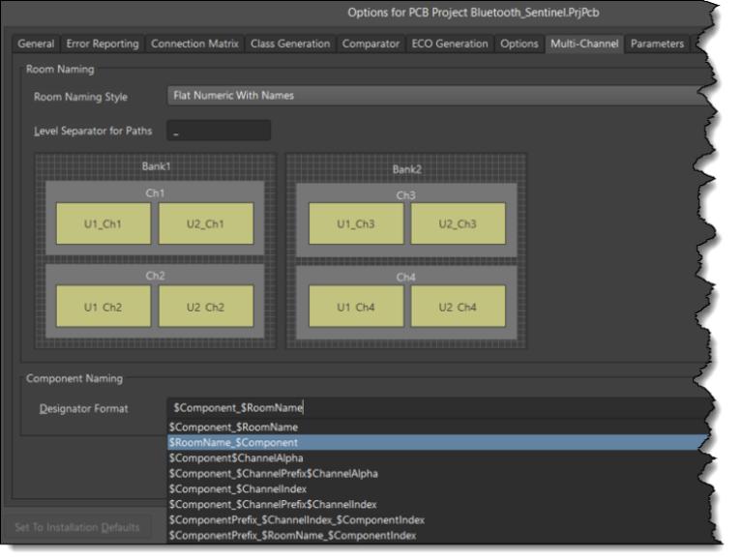Image resolution: width=742 pixels, height=560 pixels.
Task: Select the Connection Matrix tab
Action: (194, 44)
